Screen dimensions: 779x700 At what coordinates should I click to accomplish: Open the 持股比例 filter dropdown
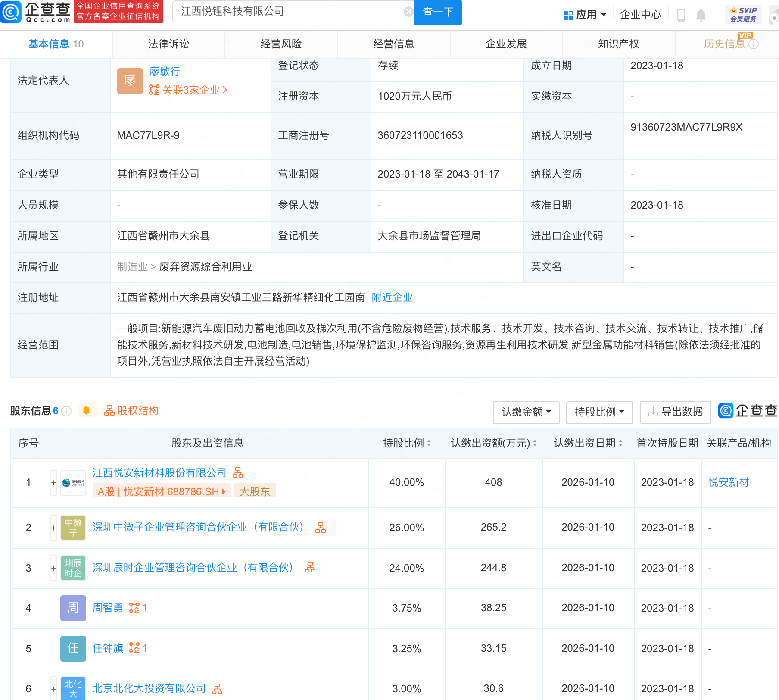point(599,412)
